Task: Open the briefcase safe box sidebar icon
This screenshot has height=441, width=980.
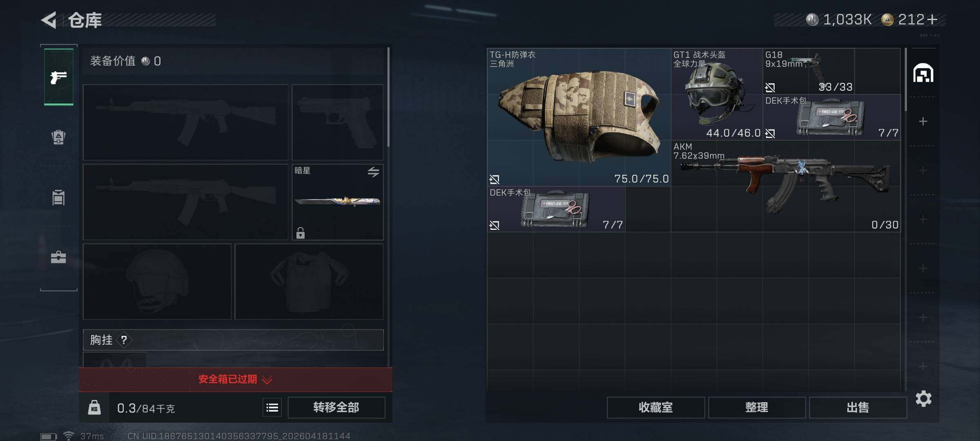Action: pyautogui.click(x=58, y=257)
